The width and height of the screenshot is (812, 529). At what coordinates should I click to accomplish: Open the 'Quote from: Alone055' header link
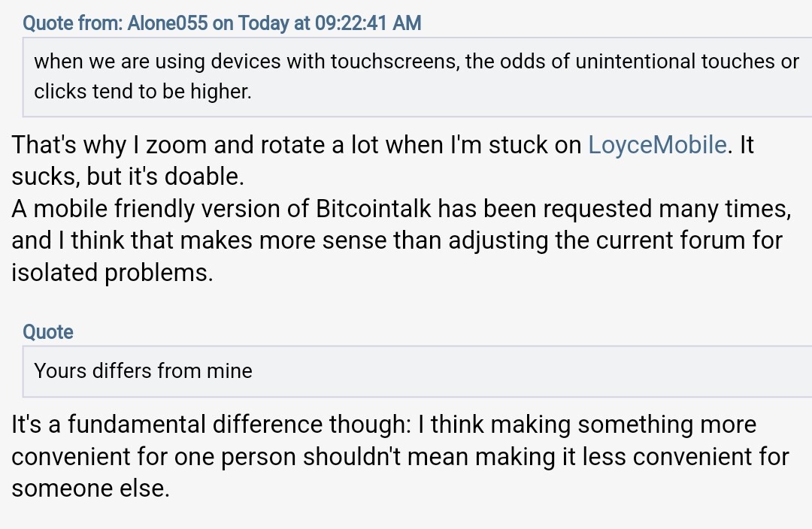coord(222,23)
